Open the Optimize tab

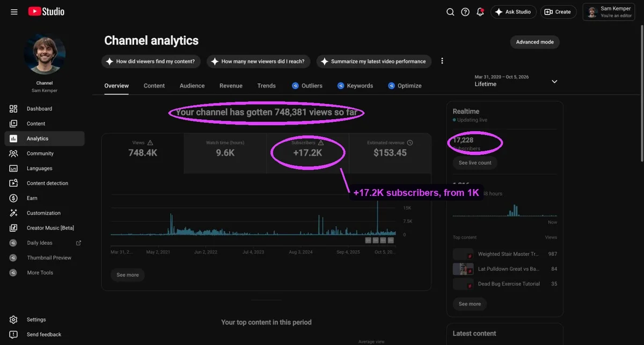point(405,86)
